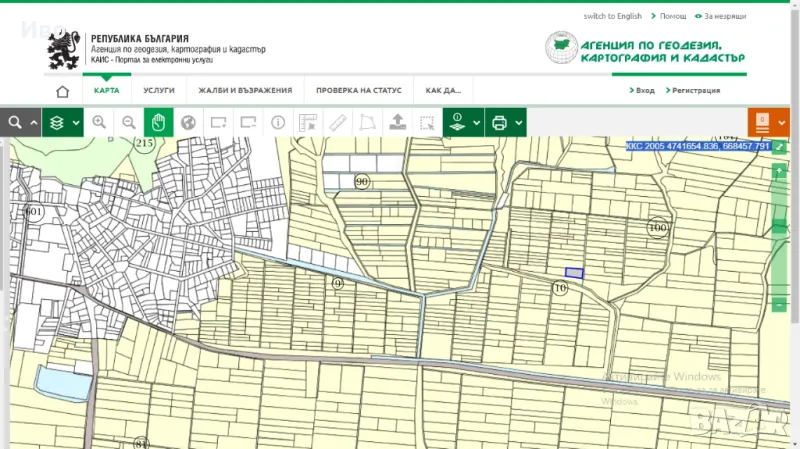Screen dimensions: 800x449
Task: Click the upload export icon in toolbar
Action: (397, 123)
